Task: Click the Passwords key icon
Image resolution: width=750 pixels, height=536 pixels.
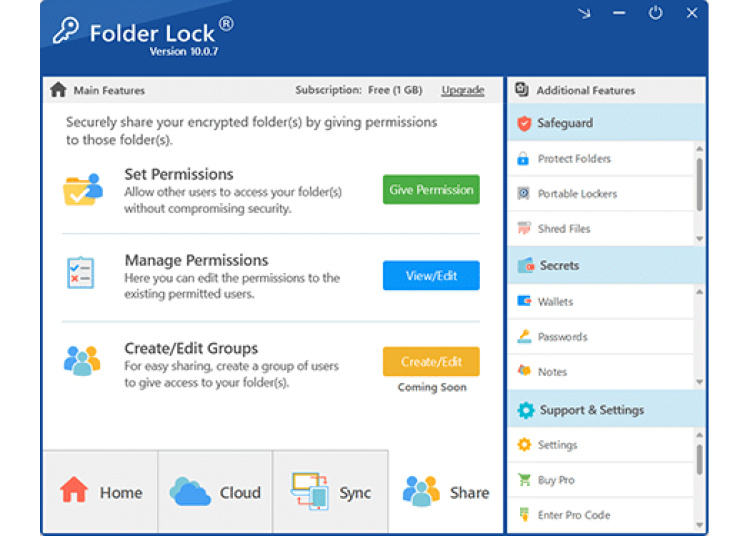Action: (523, 337)
